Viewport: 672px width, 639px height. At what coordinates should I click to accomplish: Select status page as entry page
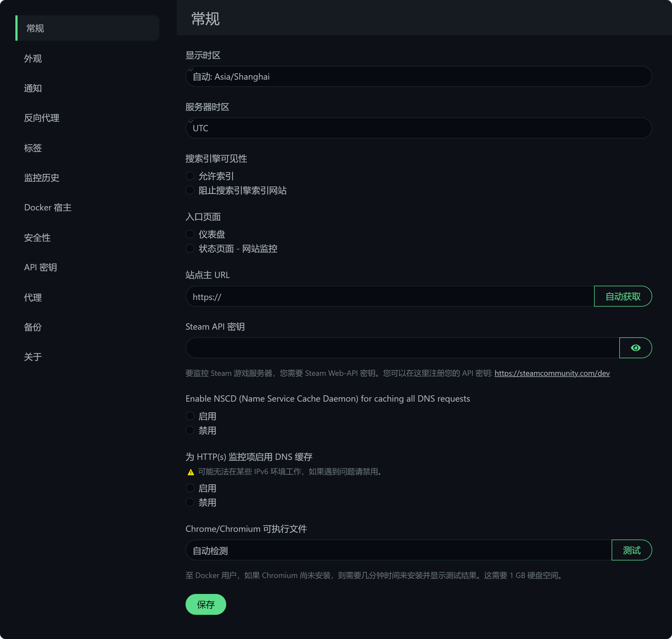(190, 249)
